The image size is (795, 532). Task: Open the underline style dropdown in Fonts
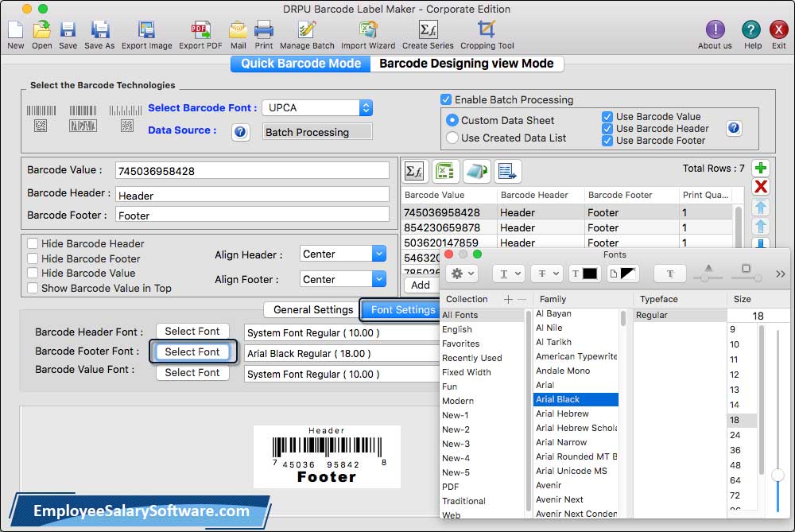pos(509,274)
